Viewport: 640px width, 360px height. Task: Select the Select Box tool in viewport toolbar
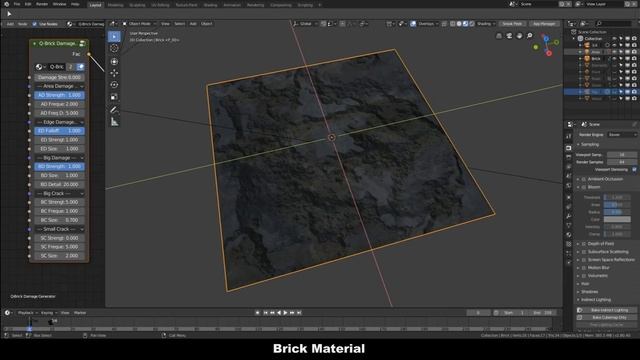click(114, 37)
